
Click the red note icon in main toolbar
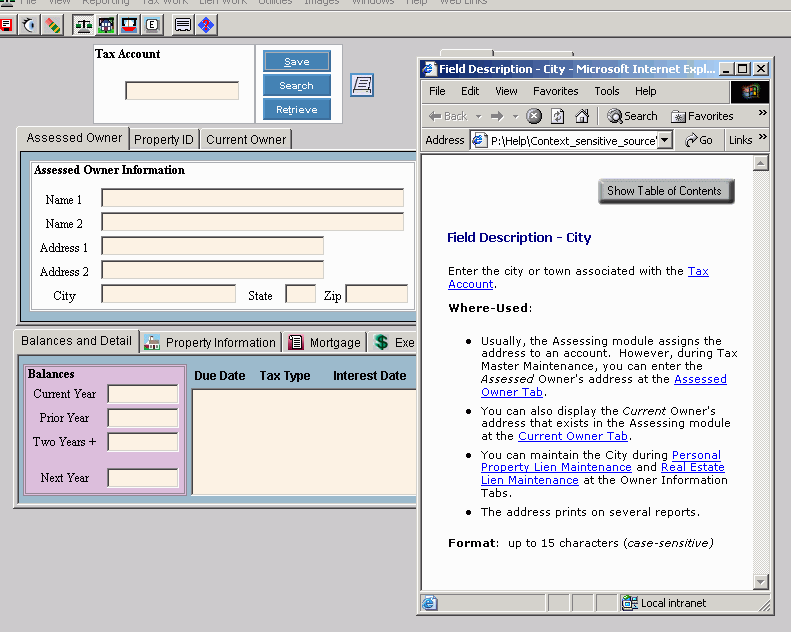[6, 25]
